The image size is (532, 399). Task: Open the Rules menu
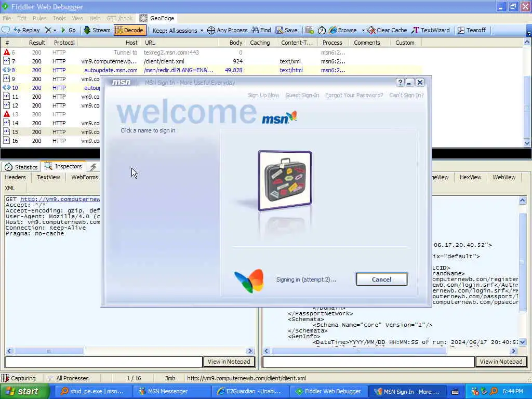point(39,18)
